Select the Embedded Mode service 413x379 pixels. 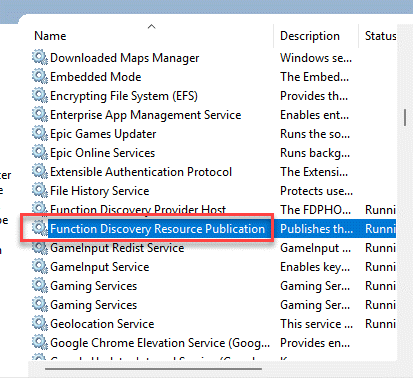(x=96, y=77)
